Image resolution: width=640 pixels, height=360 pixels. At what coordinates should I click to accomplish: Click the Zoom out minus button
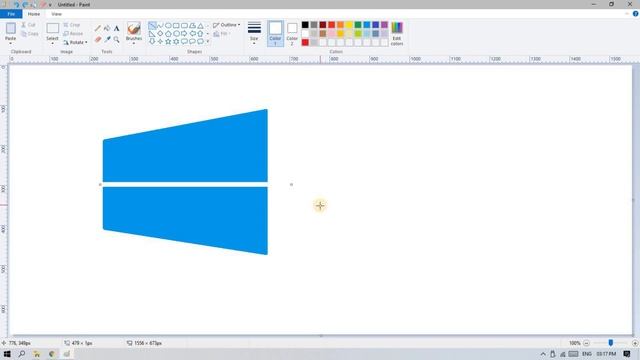[x=587, y=343]
